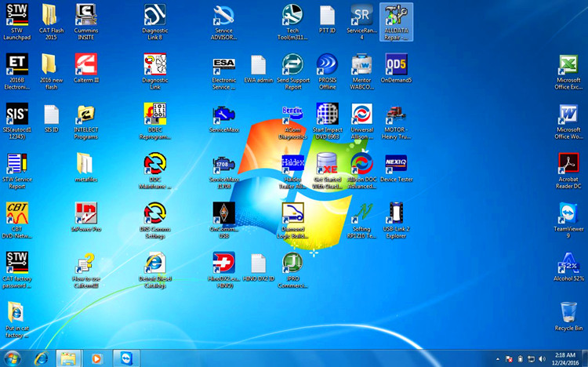Launch DDEC Reprogramming shortcut
The height and width of the screenshot is (367, 588).
[155, 122]
